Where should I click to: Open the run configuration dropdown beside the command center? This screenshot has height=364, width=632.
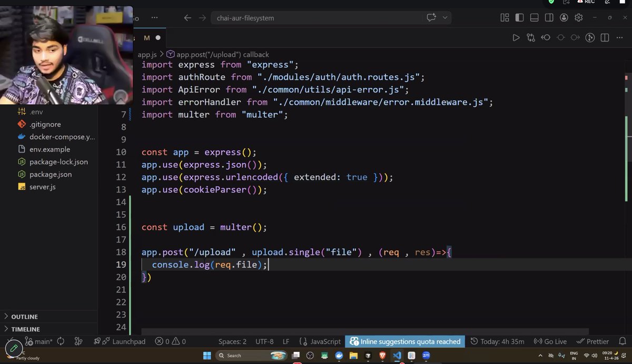pyautogui.click(x=444, y=17)
